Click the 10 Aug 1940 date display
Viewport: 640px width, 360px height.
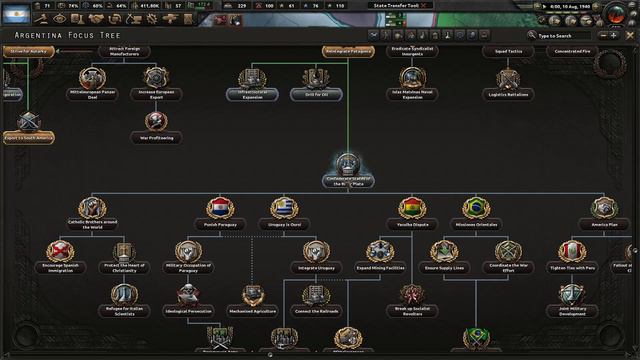click(x=570, y=7)
